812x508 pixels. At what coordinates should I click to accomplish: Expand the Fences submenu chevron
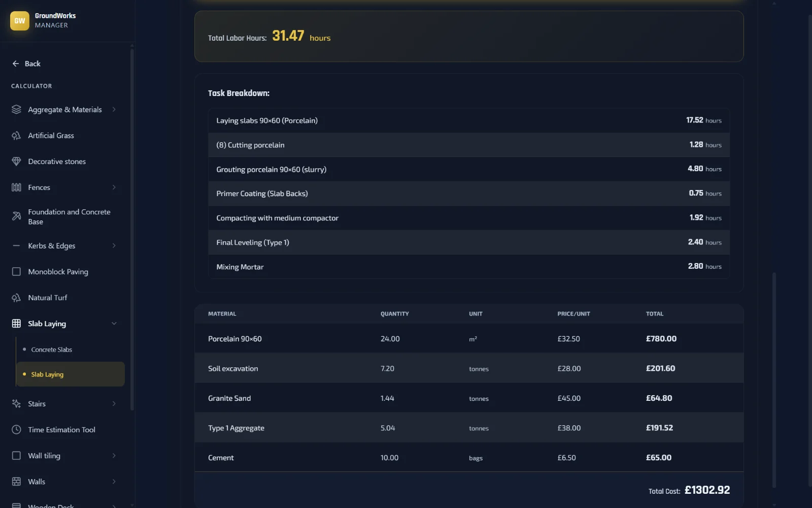[114, 187]
